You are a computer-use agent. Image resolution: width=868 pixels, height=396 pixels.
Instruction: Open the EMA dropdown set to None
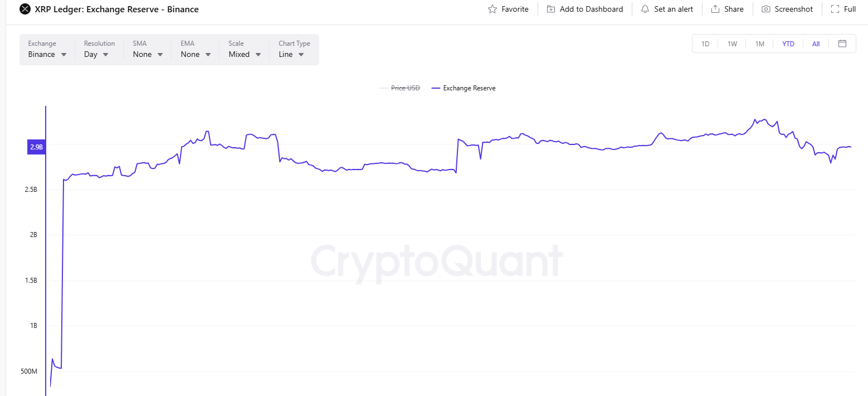(196, 50)
